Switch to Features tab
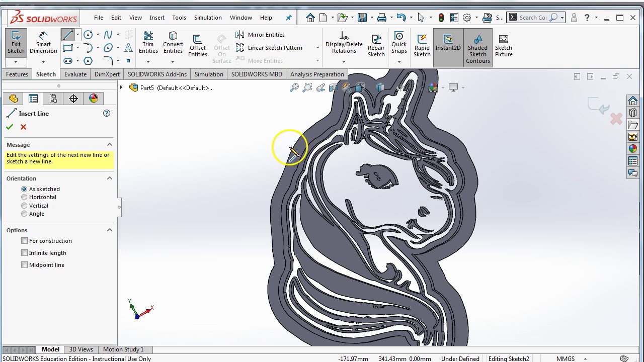 17,74
